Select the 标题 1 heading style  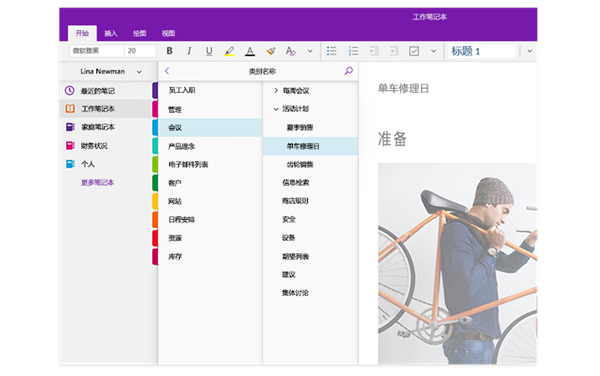point(482,51)
